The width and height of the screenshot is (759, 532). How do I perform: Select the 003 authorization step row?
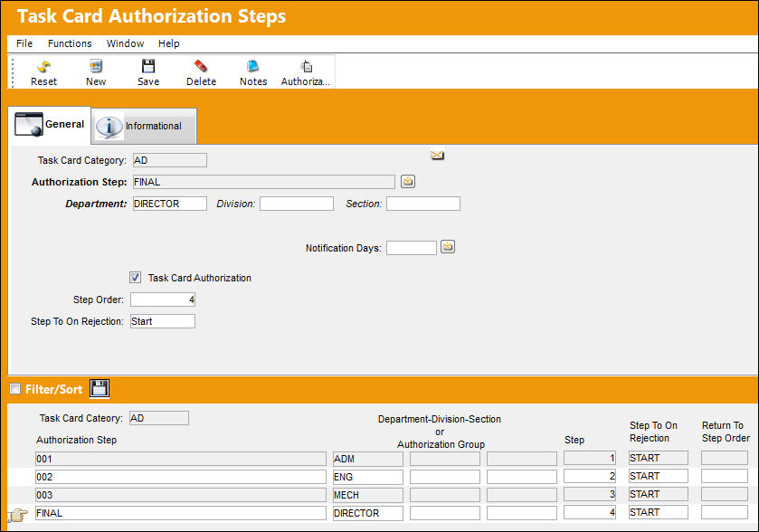tap(181, 495)
